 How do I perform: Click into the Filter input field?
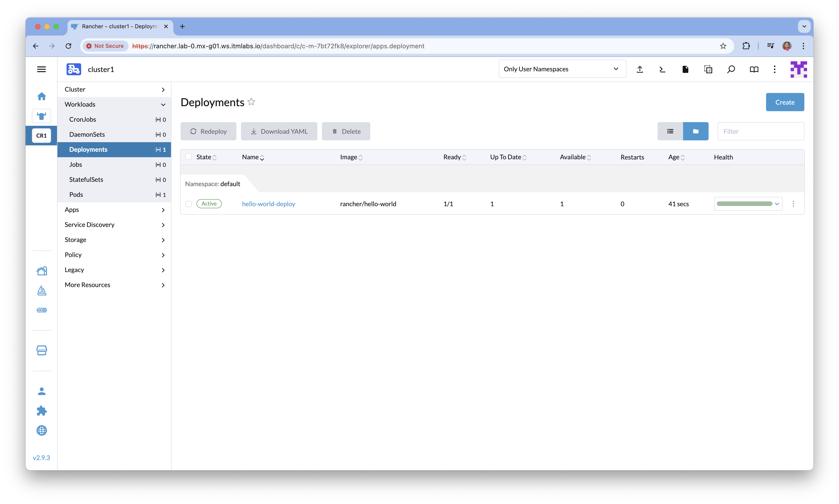(761, 131)
